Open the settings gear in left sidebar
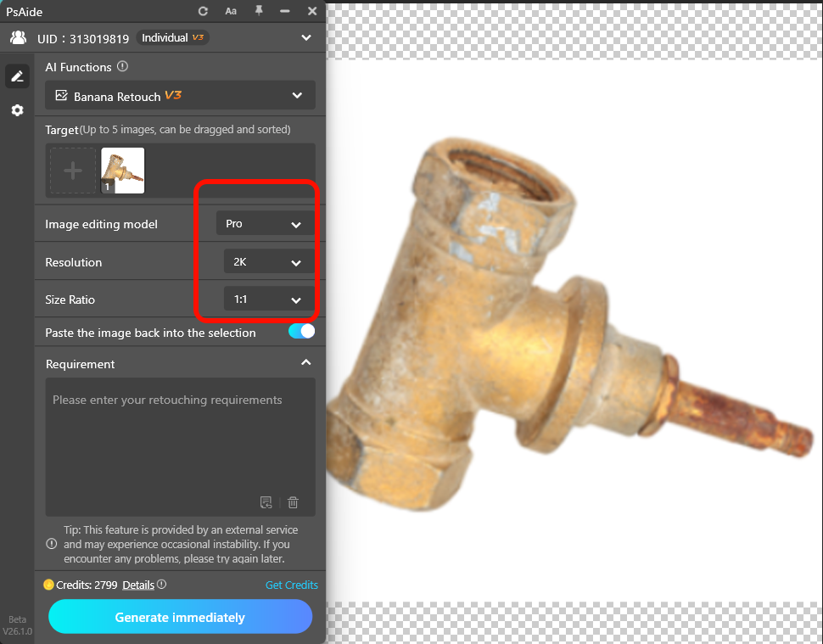Screen dimensions: 823x644 [x=17, y=110]
